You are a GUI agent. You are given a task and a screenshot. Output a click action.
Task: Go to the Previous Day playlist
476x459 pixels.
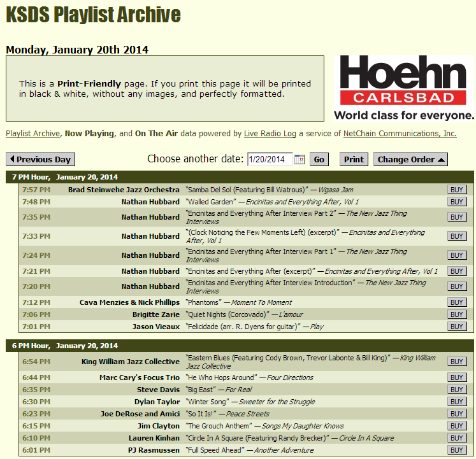click(40, 159)
